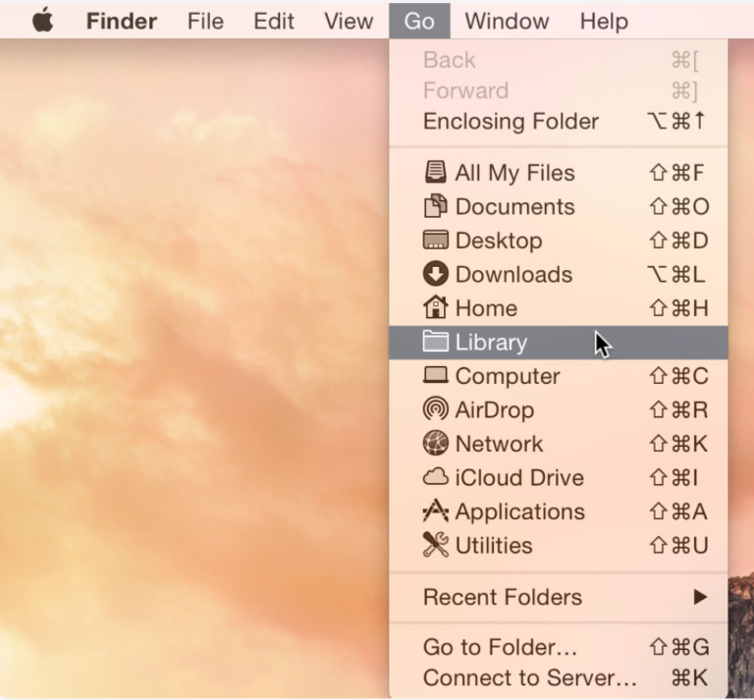Click the Computer laptop icon

[436, 375]
